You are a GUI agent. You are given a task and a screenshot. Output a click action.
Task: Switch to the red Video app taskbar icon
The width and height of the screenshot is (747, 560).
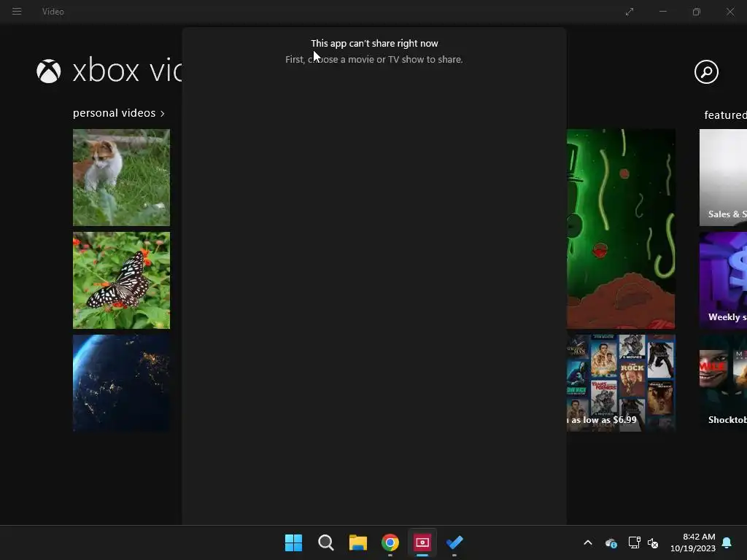tap(422, 542)
